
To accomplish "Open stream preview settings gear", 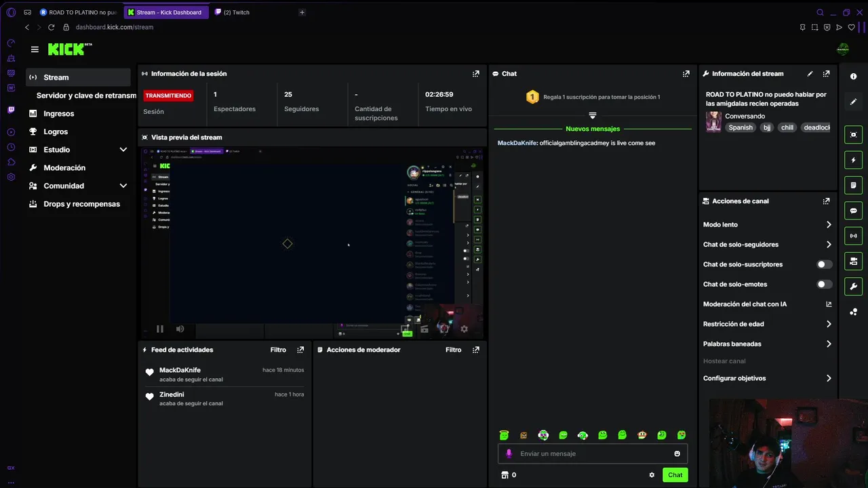I will (464, 329).
